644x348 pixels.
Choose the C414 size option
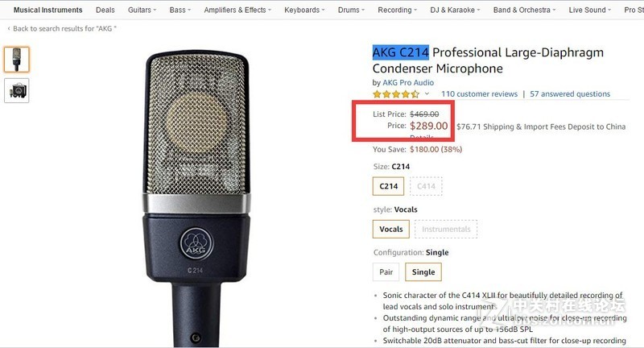coord(426,186)
